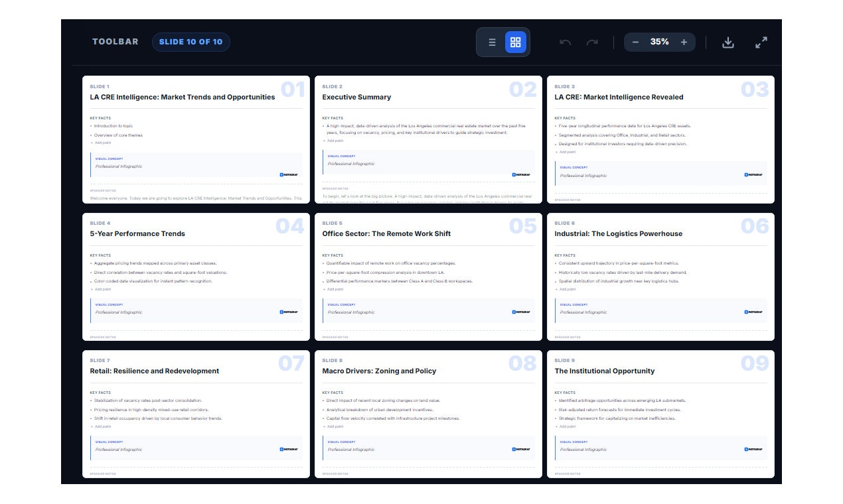Screen dimensions: 843x504
Task: Click 'Capital flow velocity correlated' bullet
Action: (393, 418)
